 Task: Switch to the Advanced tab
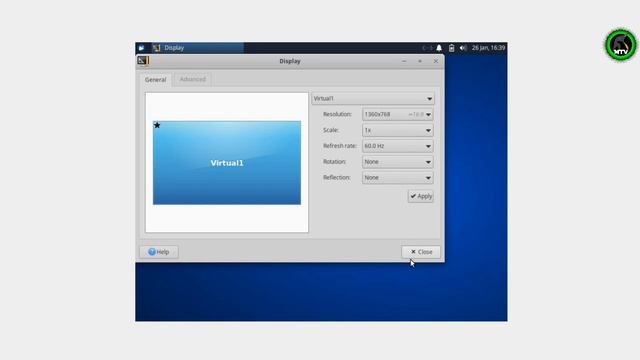193,79
